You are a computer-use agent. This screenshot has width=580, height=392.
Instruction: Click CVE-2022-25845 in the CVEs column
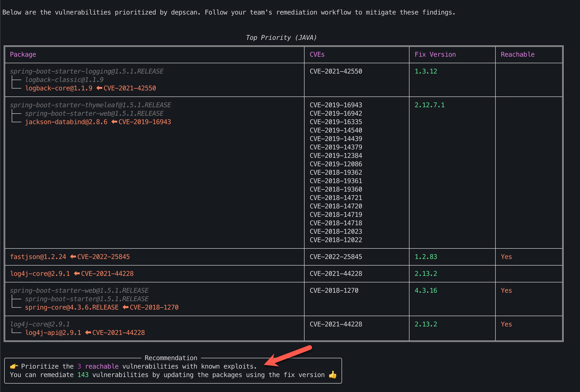[336, 257]
